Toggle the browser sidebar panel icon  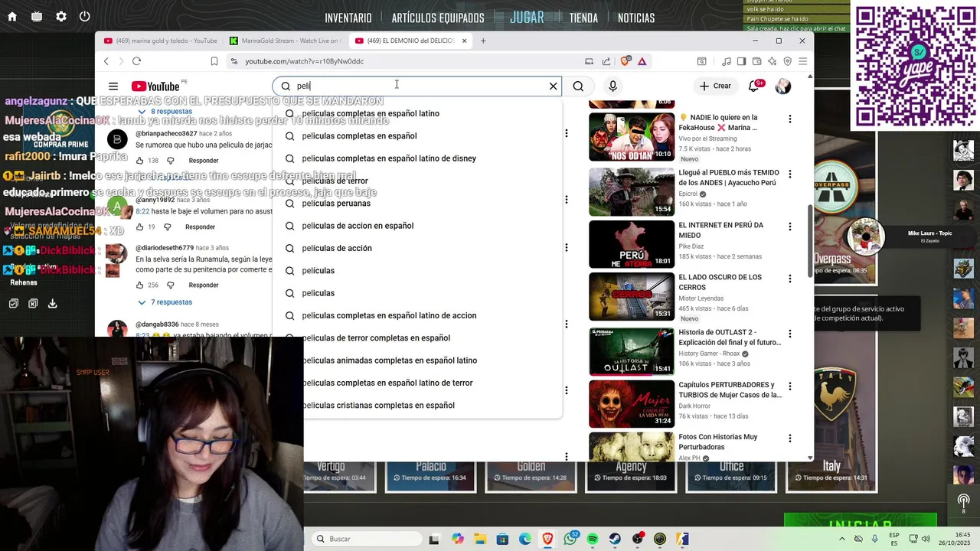tap(741, 61)
